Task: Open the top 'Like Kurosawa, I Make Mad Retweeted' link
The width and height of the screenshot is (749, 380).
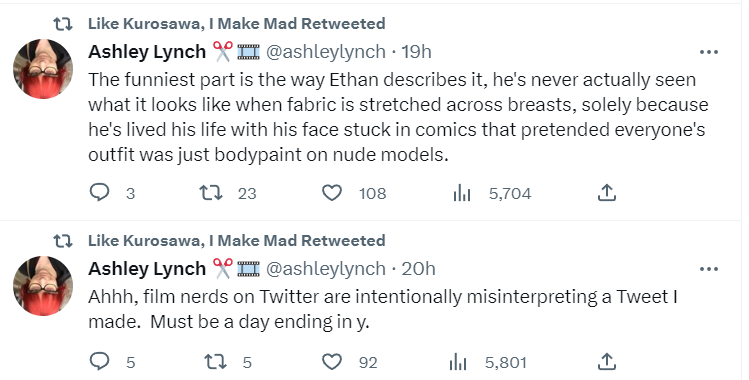Action: (236, 23)
